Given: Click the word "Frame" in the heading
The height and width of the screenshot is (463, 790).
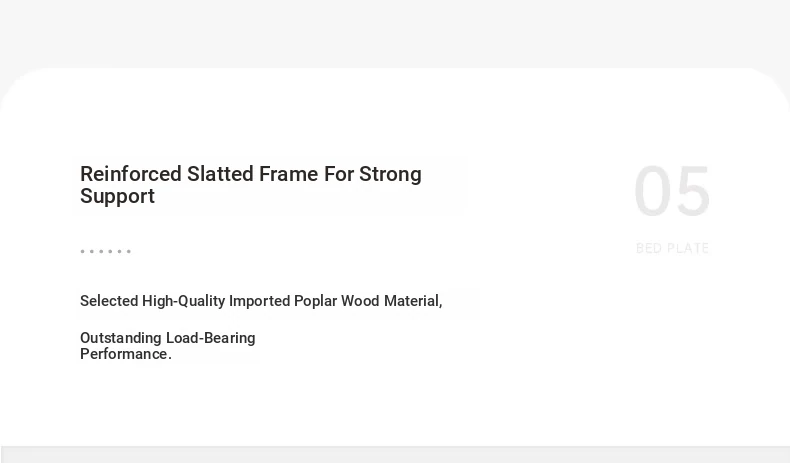Looking at the screenshot, I should (289, 174).
